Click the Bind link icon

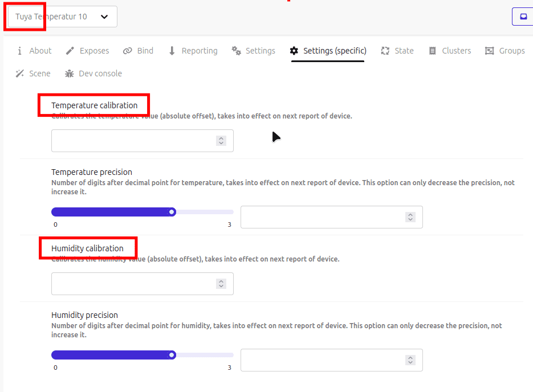128,51
